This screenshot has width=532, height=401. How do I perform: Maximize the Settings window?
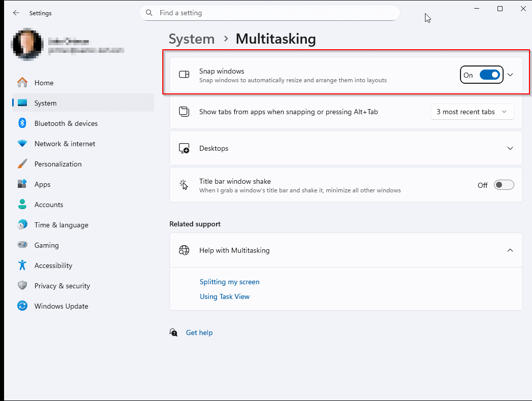(x=500, y=9)
